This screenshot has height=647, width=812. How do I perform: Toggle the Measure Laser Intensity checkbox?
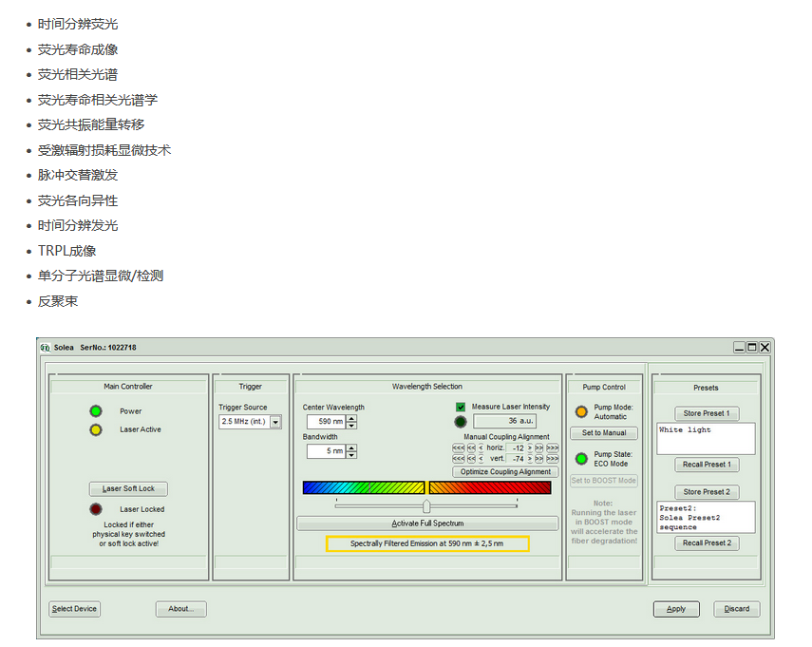461,407
